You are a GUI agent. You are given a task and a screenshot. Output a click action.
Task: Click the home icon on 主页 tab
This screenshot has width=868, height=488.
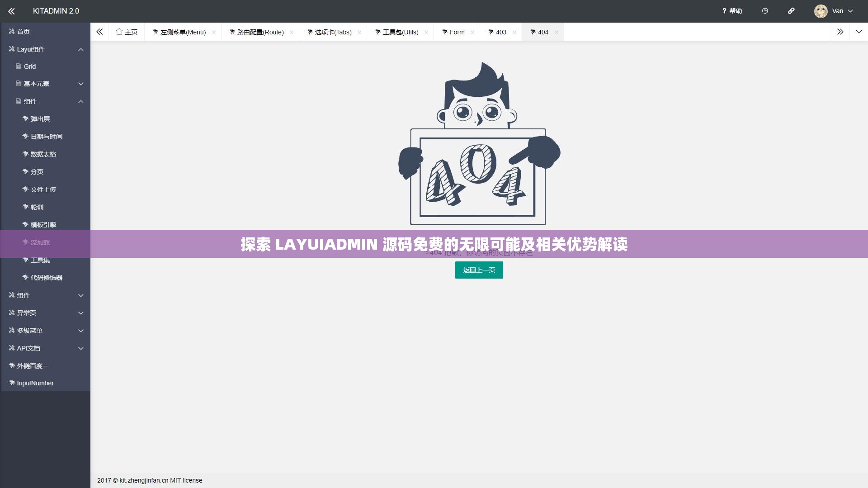pos(119,32)
